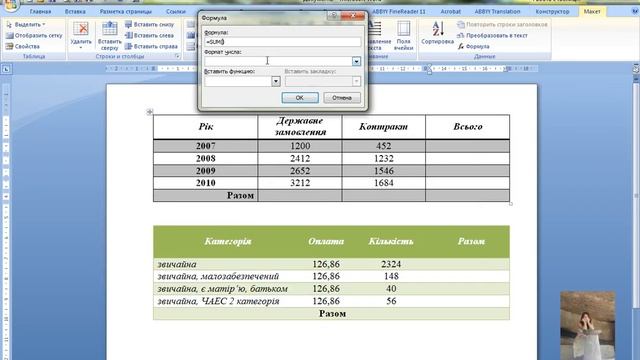Screen dimensions: 640x360
Task: Click the Формула button in the ribbon
Action: pos(473,47)
